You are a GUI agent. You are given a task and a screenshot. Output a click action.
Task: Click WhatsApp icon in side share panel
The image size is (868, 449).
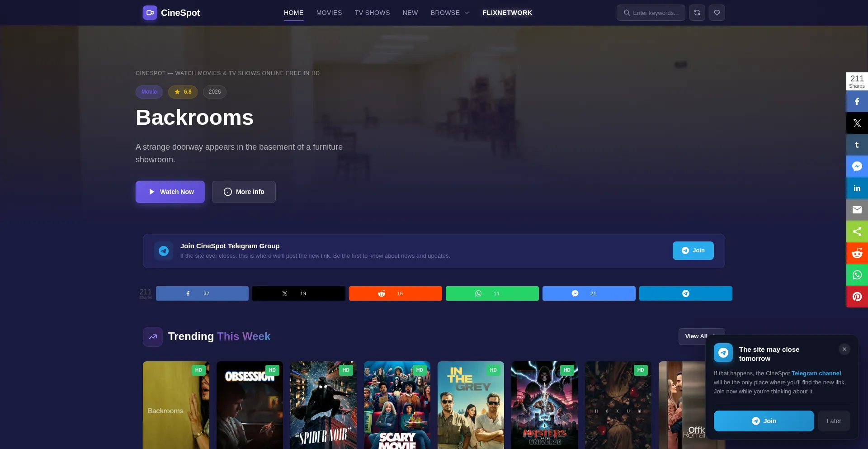click(x=857, y=275)
